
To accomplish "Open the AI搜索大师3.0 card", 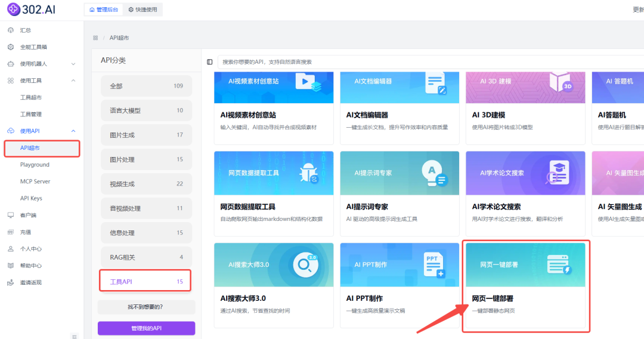I will coord(274,285).
